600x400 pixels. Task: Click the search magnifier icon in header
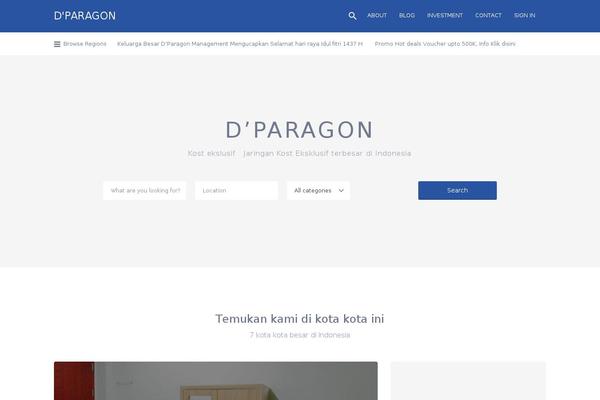[x=352, y=16]
